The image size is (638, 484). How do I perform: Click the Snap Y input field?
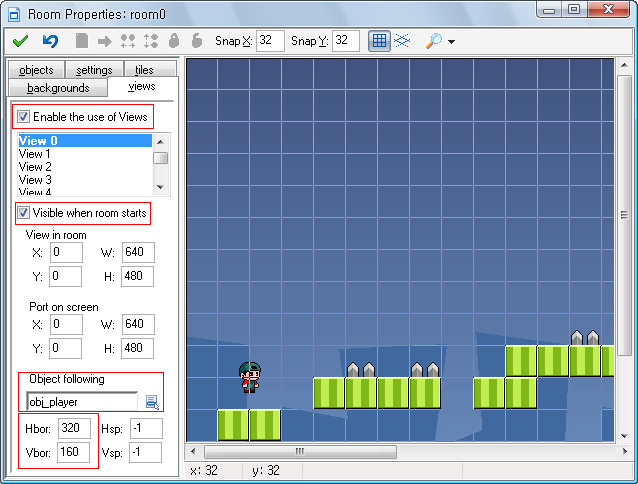pos(346,41)
